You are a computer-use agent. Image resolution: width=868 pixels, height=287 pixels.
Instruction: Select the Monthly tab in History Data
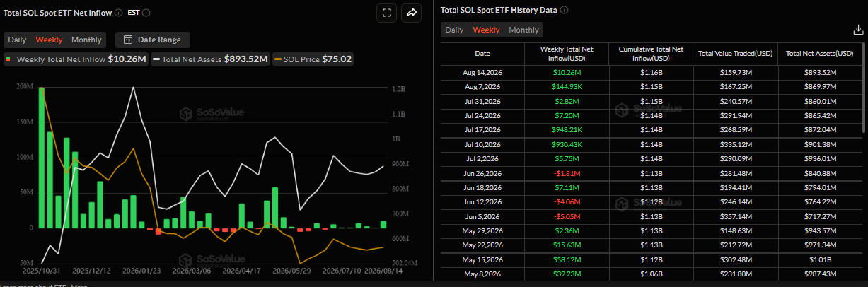[523, 30]
